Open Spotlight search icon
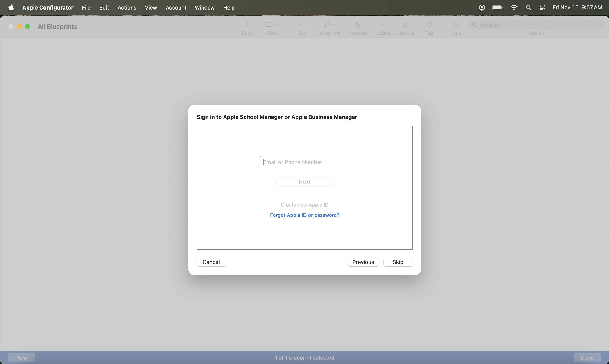Screen dimensions: 609x364 click(528, 8)
